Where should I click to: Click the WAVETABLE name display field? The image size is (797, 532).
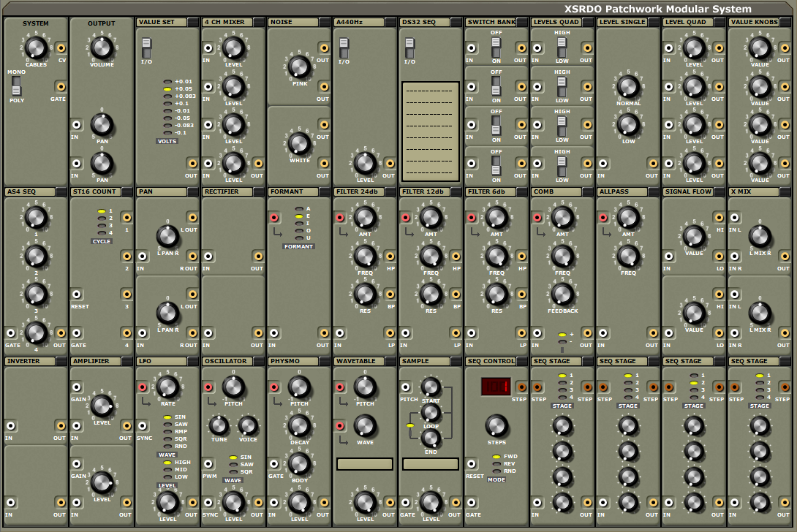coord(365,464)
